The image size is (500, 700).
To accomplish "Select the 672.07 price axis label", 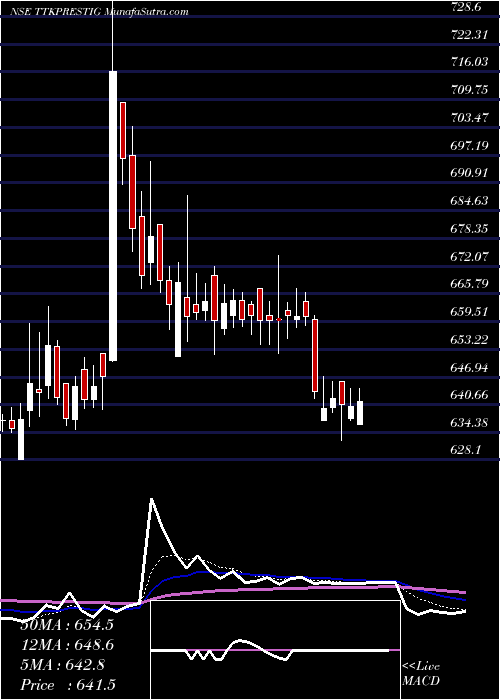I will [x=470, y=257].
